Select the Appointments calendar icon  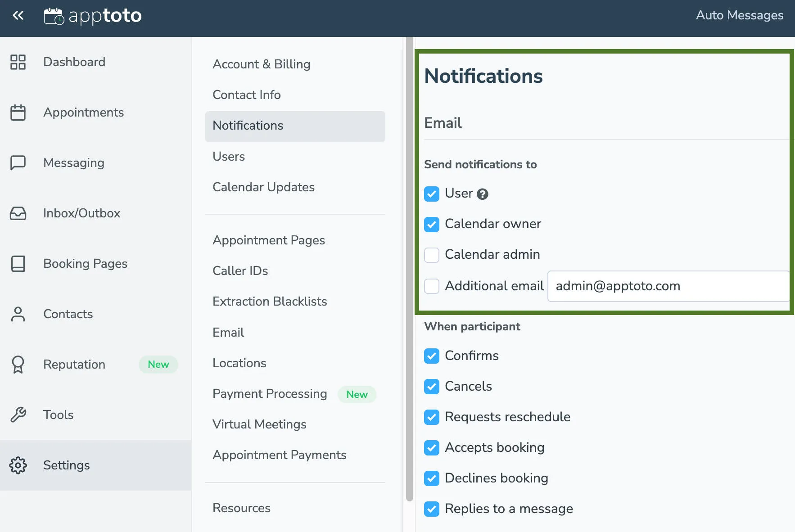[x=18, y=113]
